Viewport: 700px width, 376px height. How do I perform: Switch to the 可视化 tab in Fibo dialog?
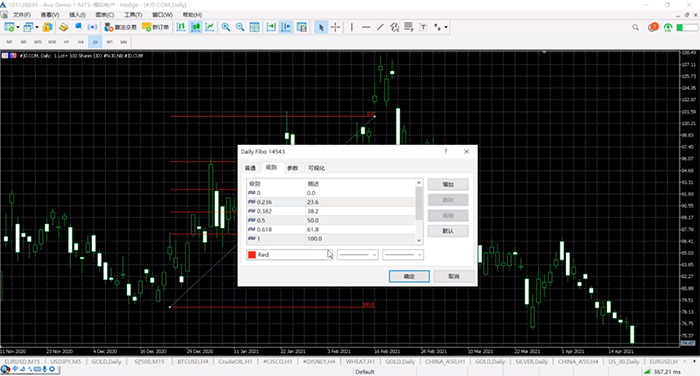pyautogui.click(x=317, y=168)
